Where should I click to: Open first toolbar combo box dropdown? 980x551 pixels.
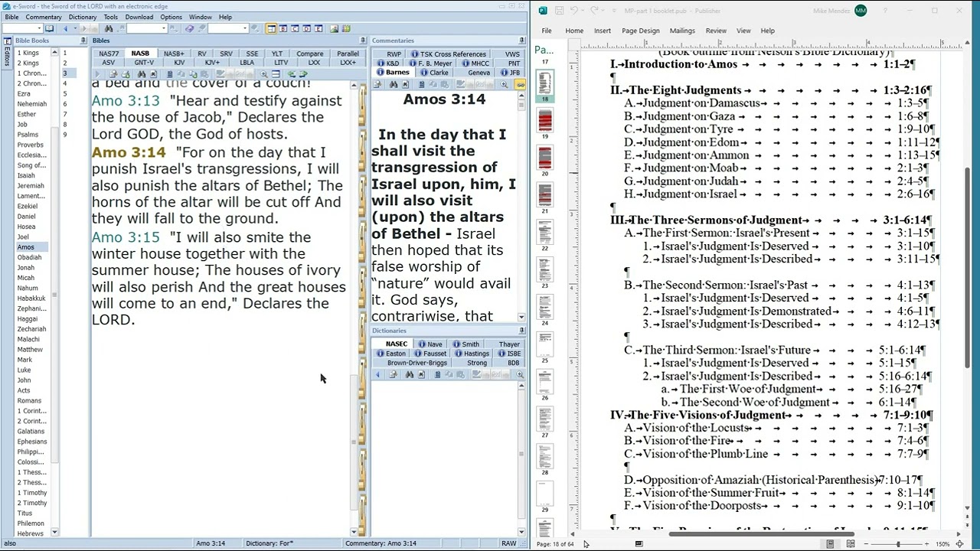tap(39, 28)
